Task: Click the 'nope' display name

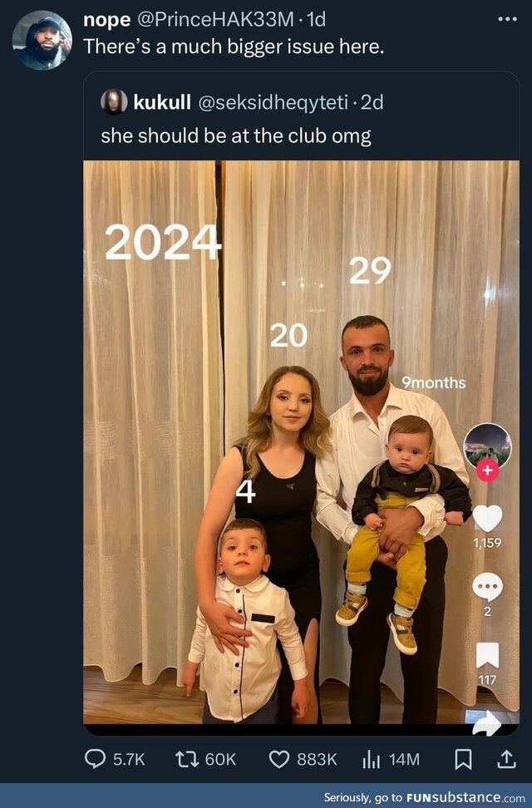Action: pos(106,20)
